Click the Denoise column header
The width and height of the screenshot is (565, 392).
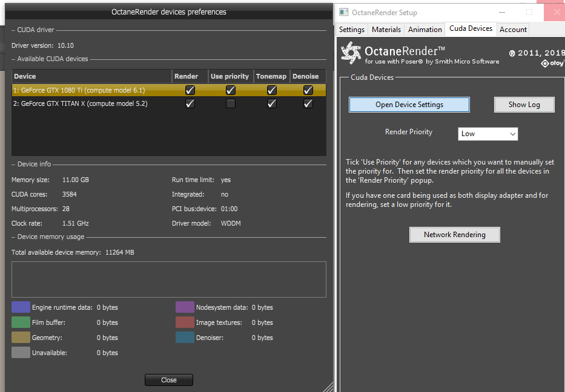tap(308, 76)
